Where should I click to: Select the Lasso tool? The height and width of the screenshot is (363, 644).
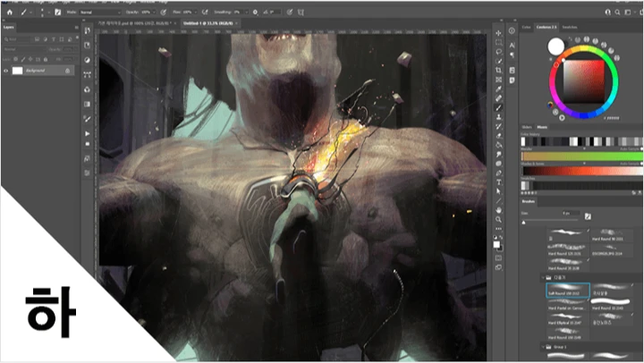click(498, 52)
